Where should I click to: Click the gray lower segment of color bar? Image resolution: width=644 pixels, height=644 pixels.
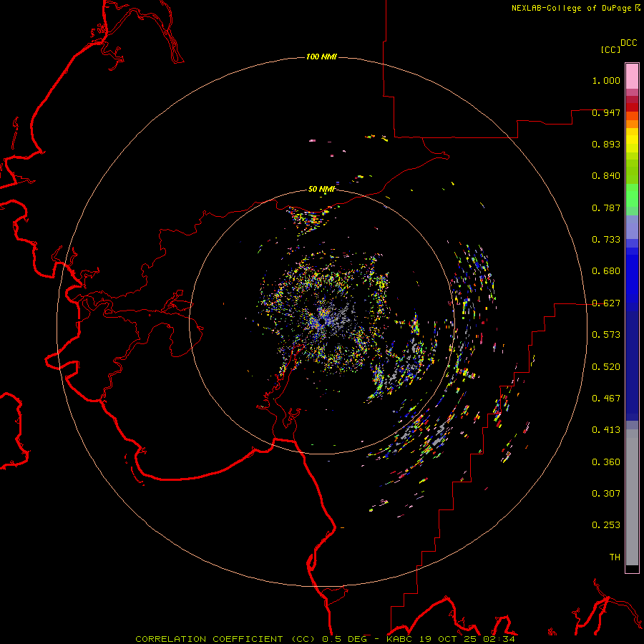click(x=632, y=497)
